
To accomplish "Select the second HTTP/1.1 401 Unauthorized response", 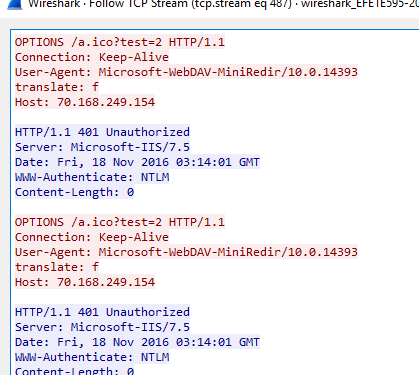I will (102, 312).
